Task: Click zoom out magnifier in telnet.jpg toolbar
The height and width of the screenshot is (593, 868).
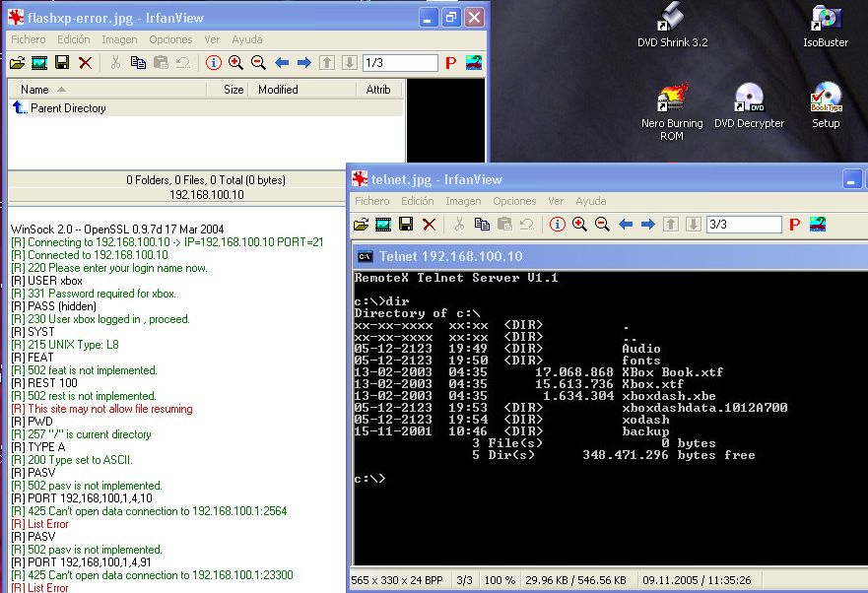Action: click(601, 225)
